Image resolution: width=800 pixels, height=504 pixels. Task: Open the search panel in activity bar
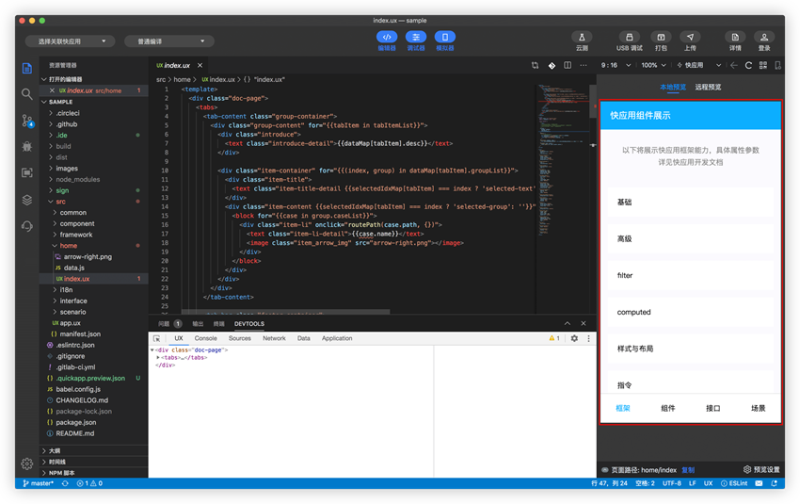pyautogui.click(x=27, y=93)
